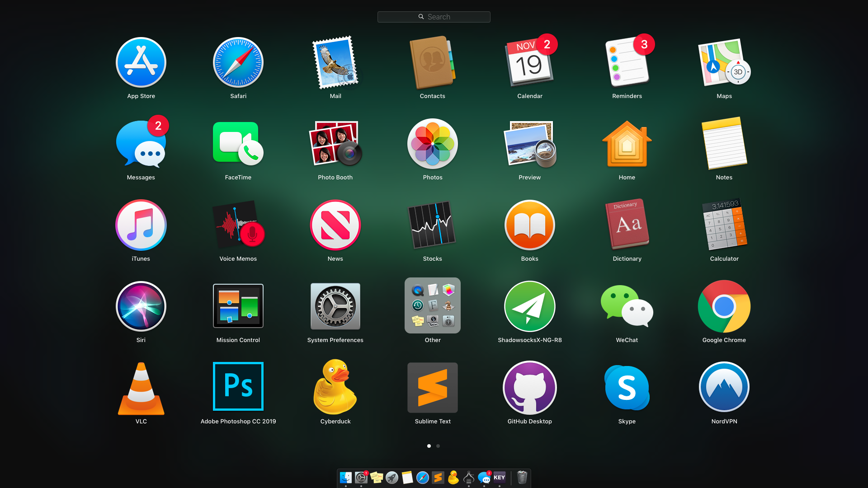Launch the Stocks app

click(x=433, y=225)
